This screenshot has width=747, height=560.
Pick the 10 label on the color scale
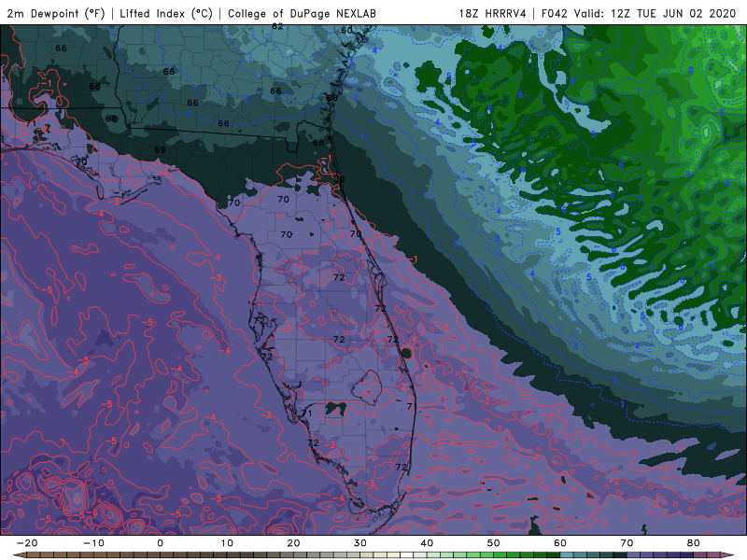pyautogui.click(x=227, y=543)
